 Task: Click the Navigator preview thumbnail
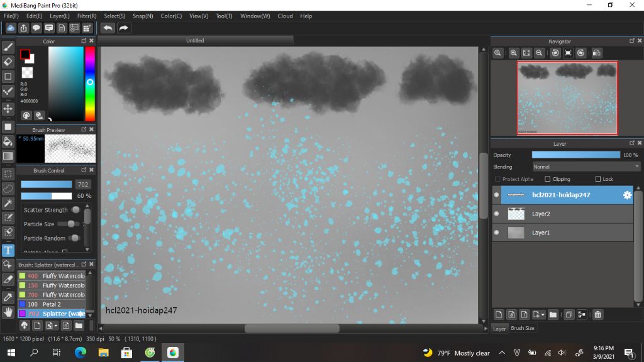click(x=567, y=98)
